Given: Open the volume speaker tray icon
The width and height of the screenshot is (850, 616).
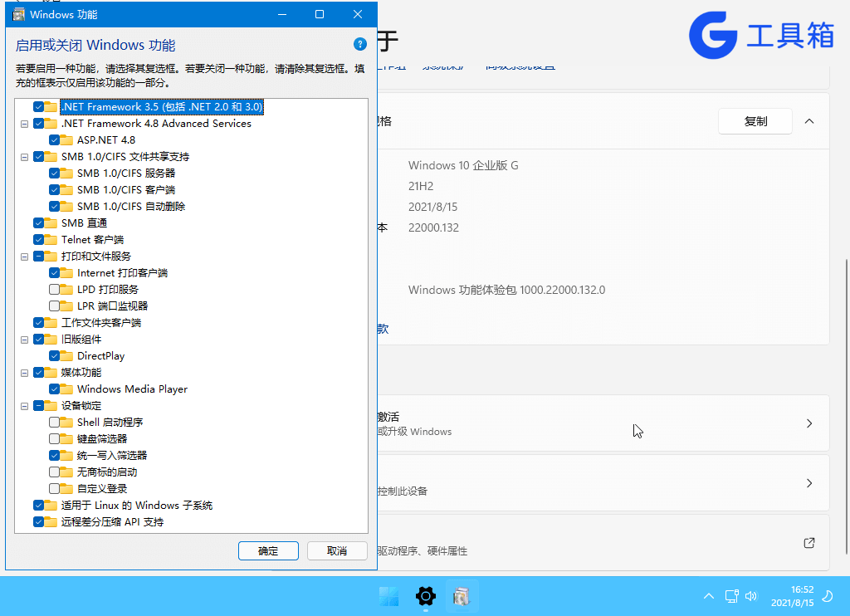Looking at the screenshot, I should pos(751,596).
